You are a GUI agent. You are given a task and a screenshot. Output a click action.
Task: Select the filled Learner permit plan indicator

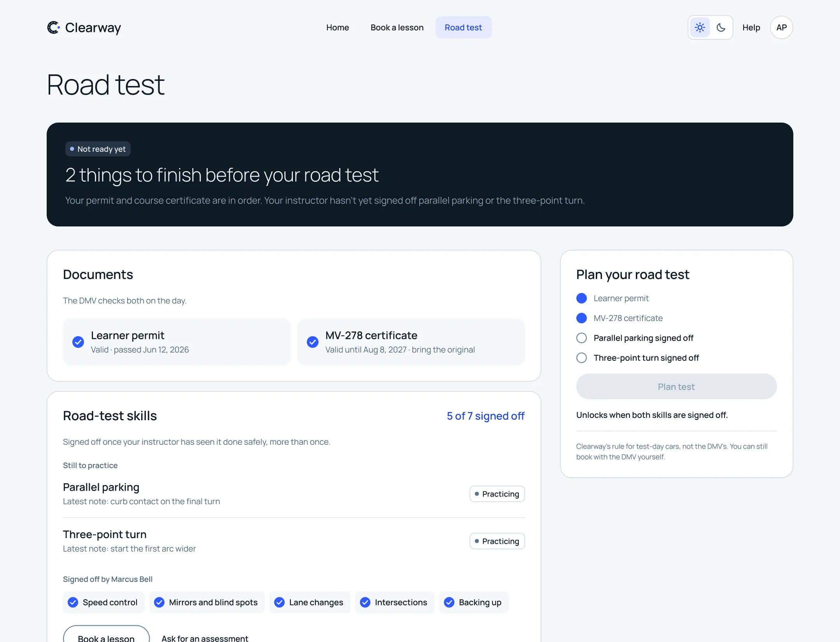pos(581,298)
